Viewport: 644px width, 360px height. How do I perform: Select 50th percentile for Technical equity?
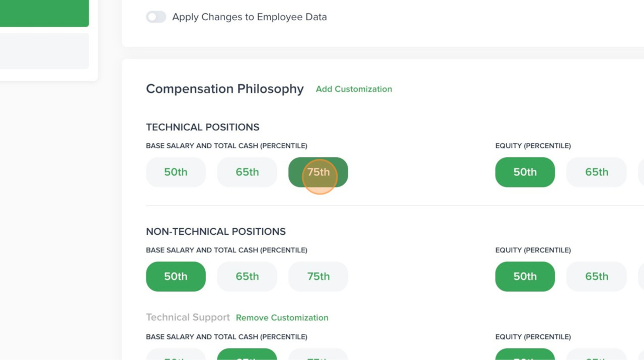click(525, 172)
